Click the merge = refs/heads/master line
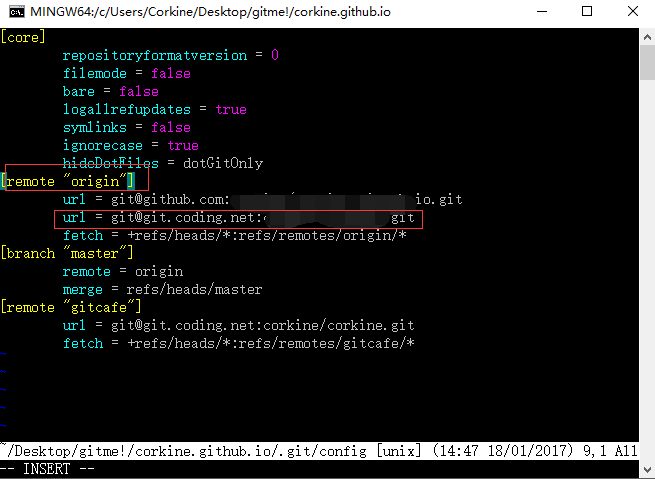This screenshot has height=479, width=655. [x=162, y=289]
